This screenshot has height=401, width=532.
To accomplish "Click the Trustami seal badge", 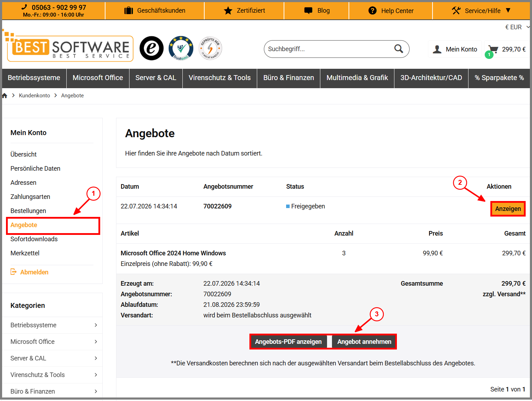I will [x=181, y=48].
